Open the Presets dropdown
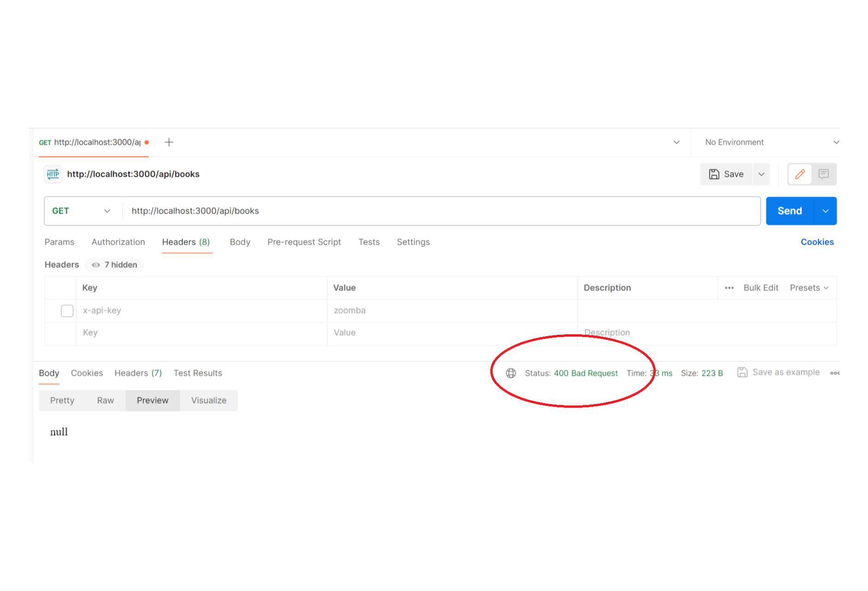This screenshot has height=591, width=868. pos(809,288)
